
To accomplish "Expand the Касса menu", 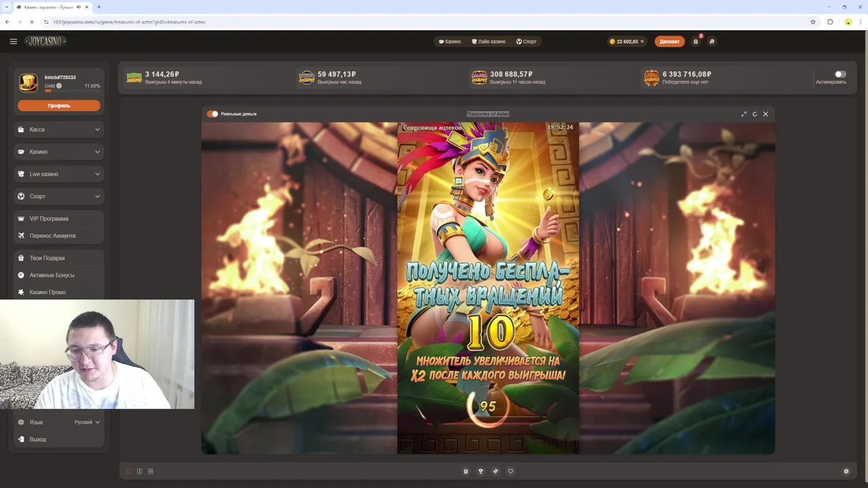I will tap(59, 129).
